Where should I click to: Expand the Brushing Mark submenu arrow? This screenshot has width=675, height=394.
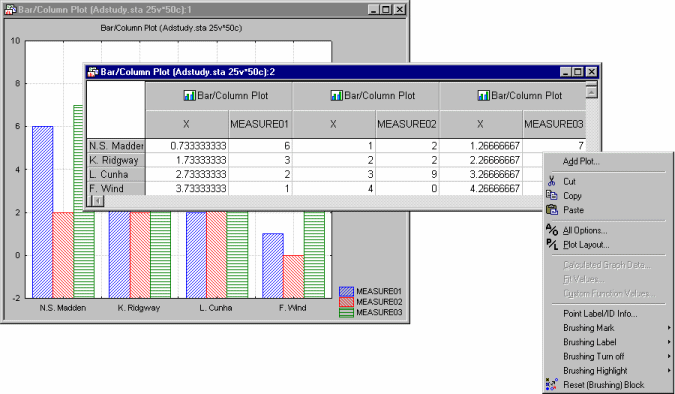(669, 328)
